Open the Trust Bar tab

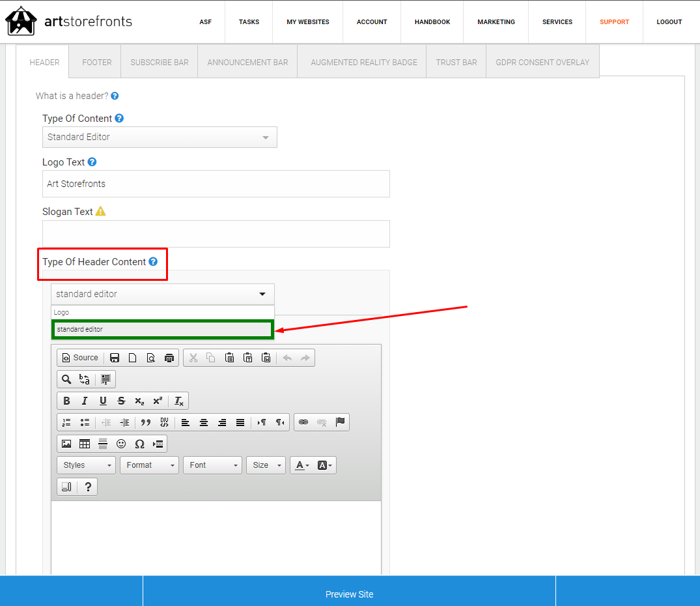click(456, 62)
